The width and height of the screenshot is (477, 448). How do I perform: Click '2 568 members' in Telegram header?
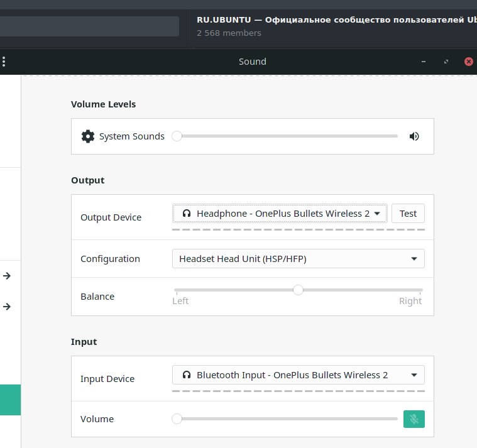pyautogui.click(x=229, y=33)
